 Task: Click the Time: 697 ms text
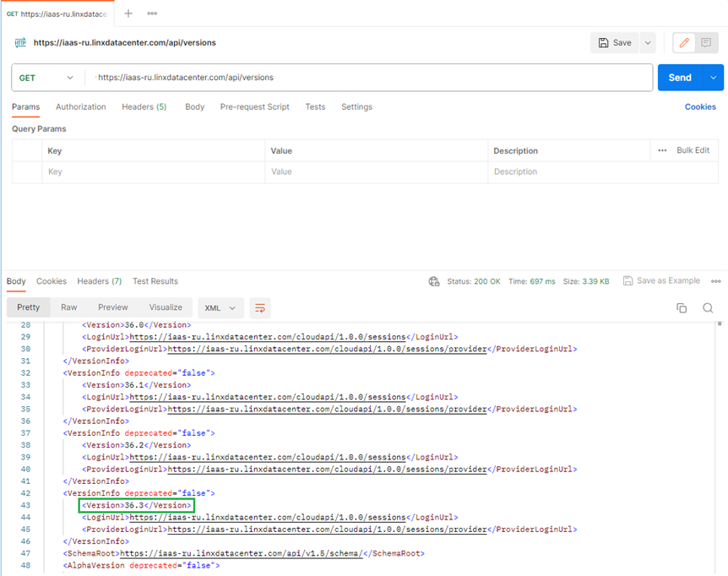[x=531, y=281]
